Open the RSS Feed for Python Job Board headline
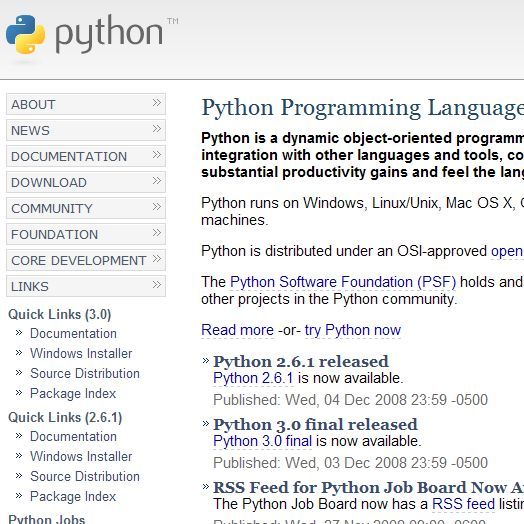 pos(369,488)
